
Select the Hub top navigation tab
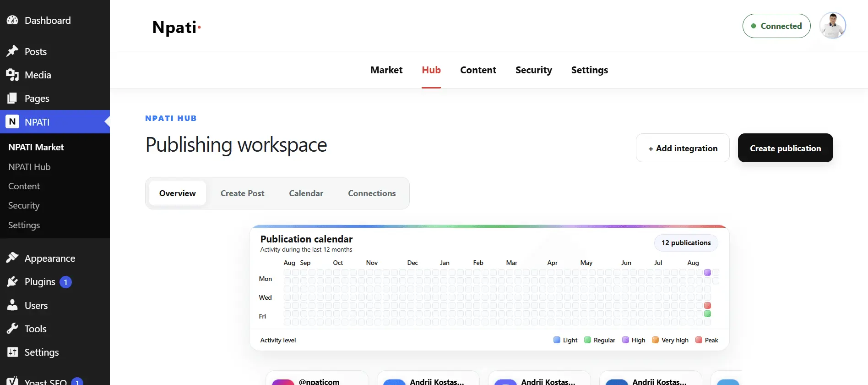431,70
